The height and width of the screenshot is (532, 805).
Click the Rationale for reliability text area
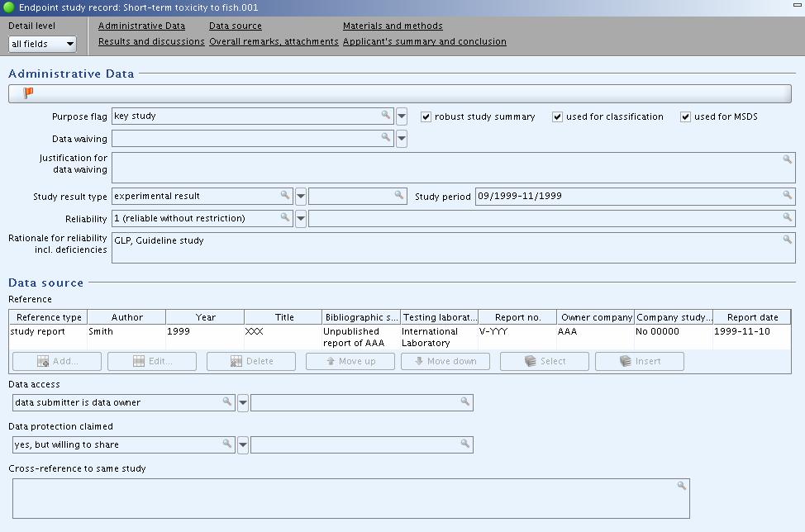coord(453,248)
